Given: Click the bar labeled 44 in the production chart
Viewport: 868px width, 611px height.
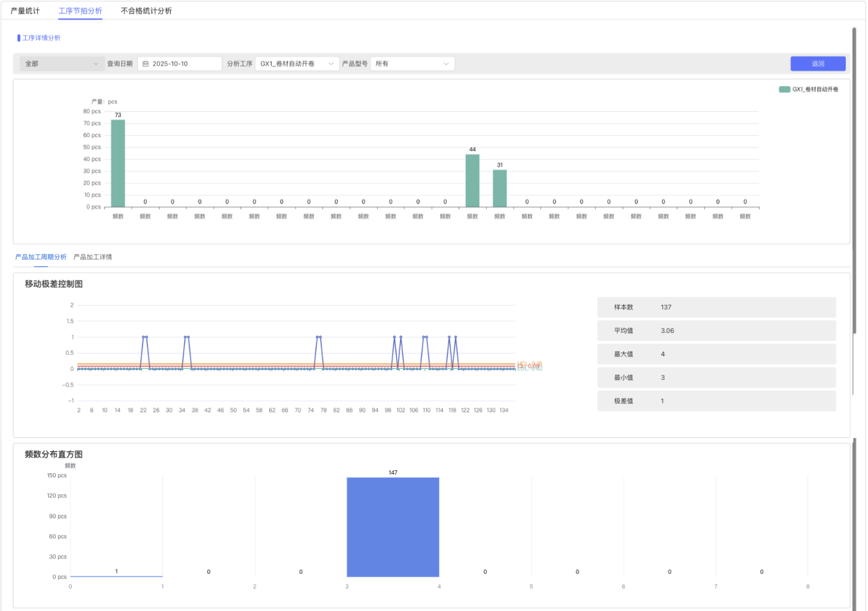Looking at the screenshot, I should click(472, 181).
